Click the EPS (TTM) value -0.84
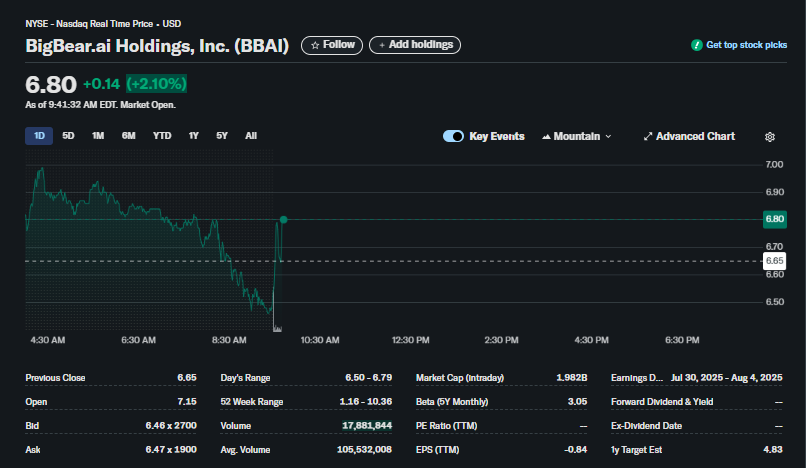The image size is (806, 468). pos(575,449)
